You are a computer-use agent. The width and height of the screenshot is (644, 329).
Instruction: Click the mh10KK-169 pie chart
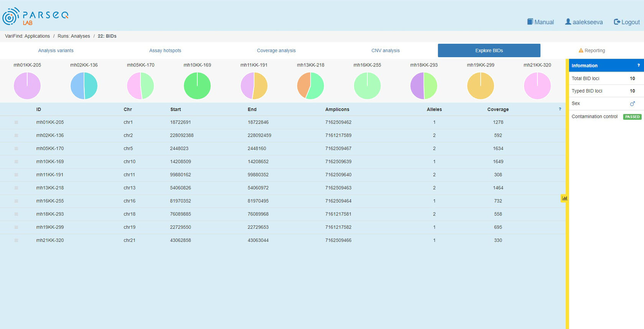click(x=197, y=86)
